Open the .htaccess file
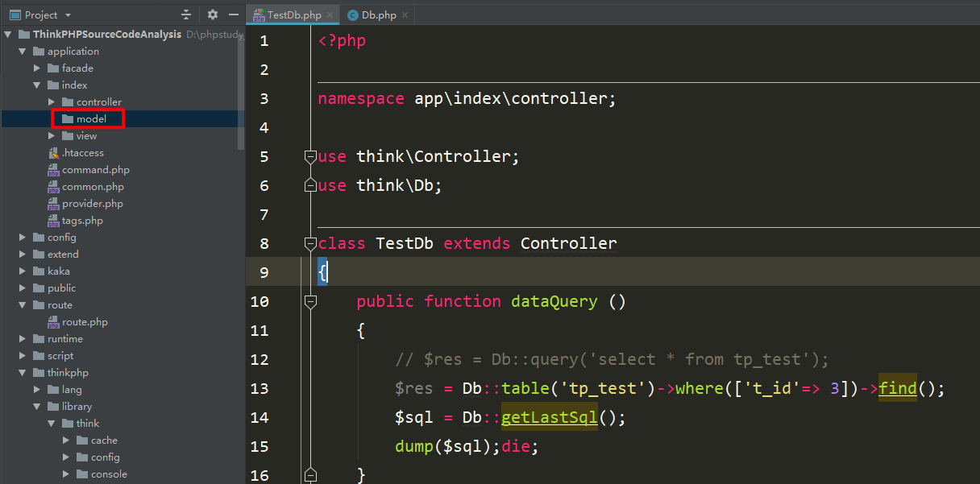This screenshot has width=980, height=484. click(x=83, y=153)
